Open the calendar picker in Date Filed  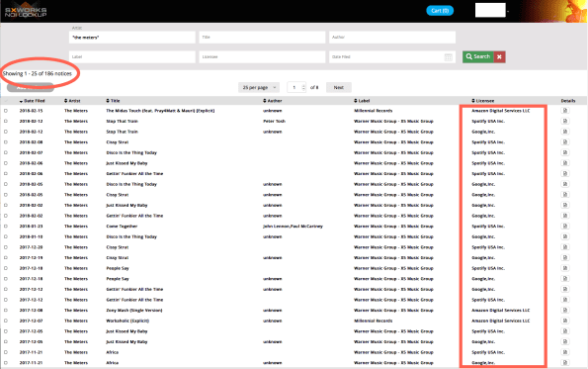pyautogui.click(x=448, y=57)
